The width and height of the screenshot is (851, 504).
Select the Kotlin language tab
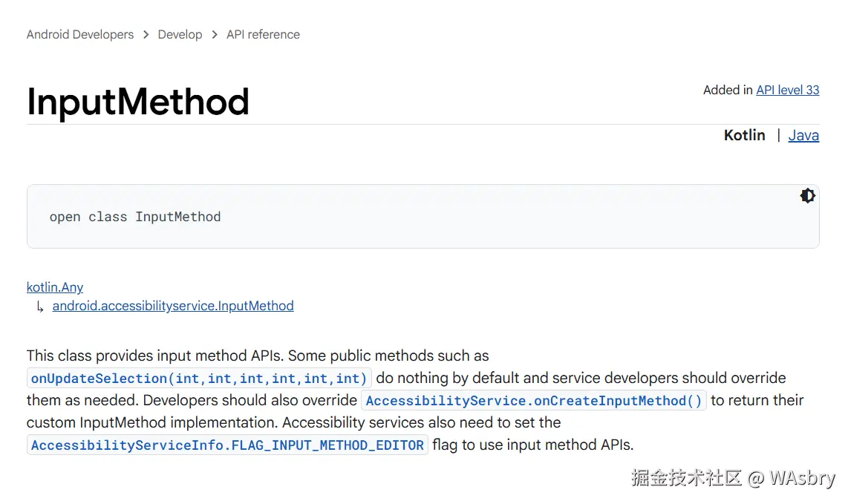tap(744, 135)
